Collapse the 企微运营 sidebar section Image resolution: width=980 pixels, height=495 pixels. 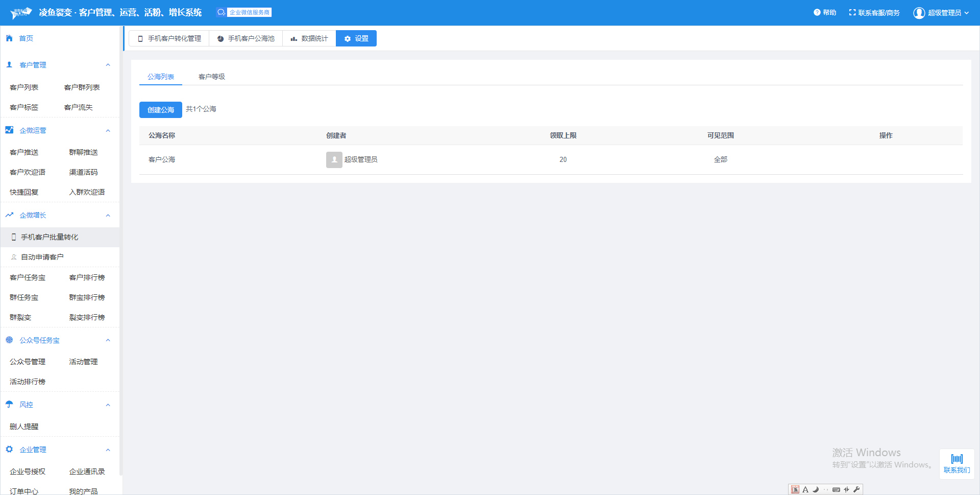[108, 131]
